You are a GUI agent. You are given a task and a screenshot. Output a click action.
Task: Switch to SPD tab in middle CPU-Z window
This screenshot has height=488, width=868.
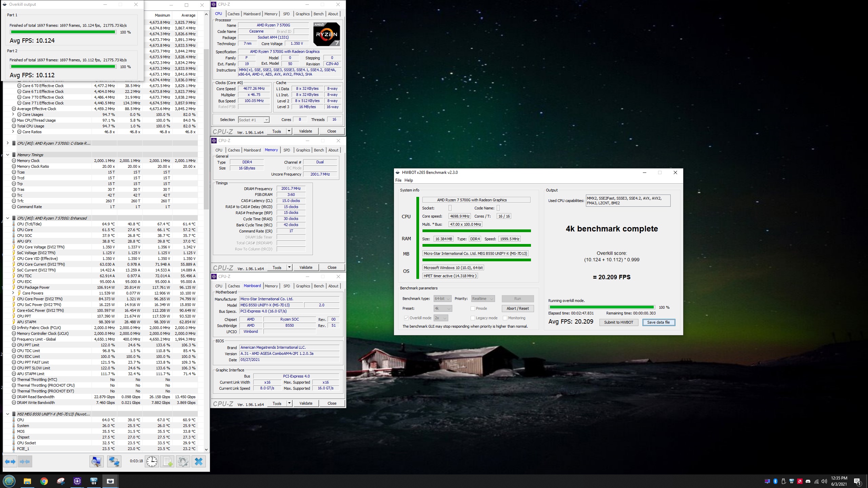[287, 150]
